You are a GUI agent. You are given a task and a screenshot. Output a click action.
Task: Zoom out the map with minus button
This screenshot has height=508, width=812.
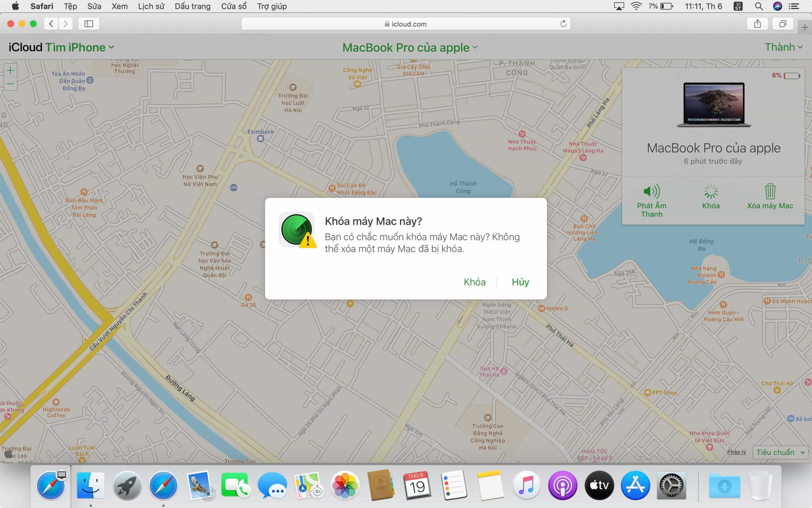(x=10, y=84)
